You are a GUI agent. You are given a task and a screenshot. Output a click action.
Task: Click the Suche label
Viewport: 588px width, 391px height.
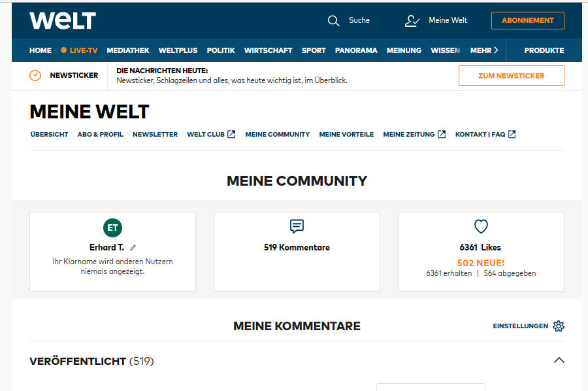359,20
